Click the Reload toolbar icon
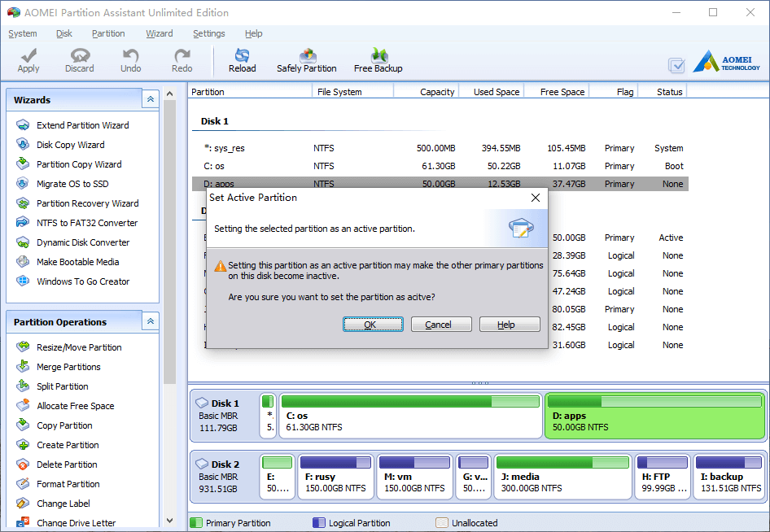The height and width of the screenshot is (532, 770). [242, 55]
